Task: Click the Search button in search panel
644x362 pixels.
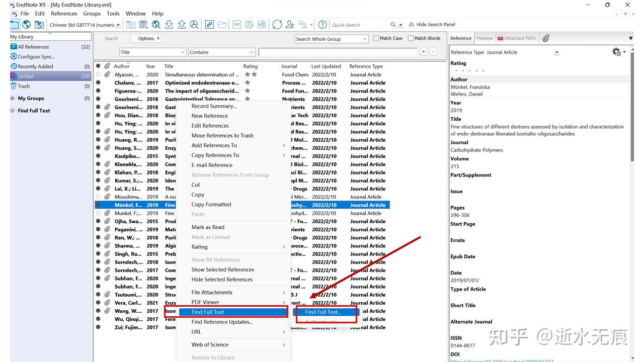Action: 111,38
